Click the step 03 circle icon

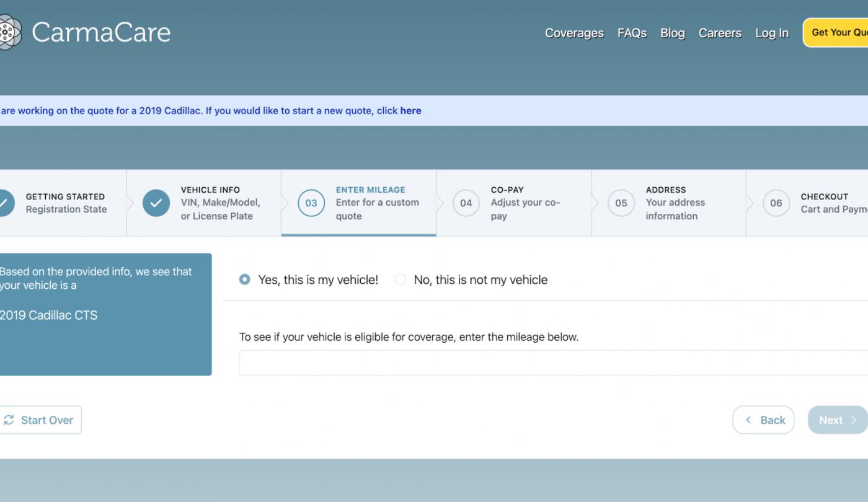[x=311, y=203]
